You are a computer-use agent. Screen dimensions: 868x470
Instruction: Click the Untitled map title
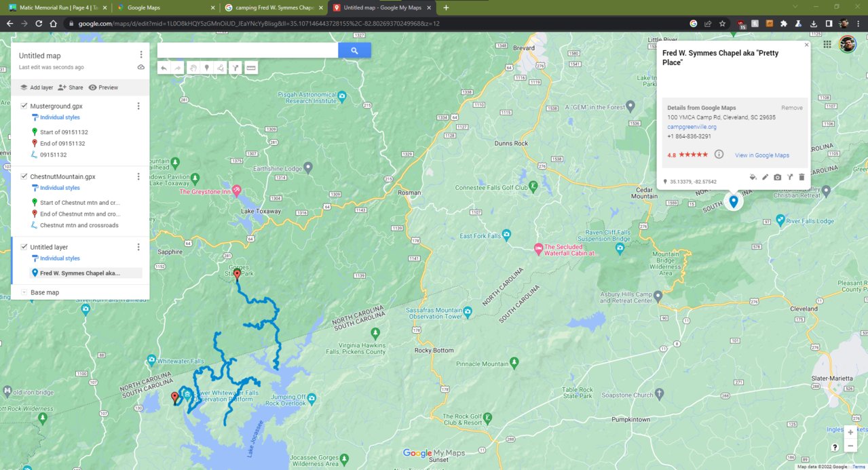point(39,56)
